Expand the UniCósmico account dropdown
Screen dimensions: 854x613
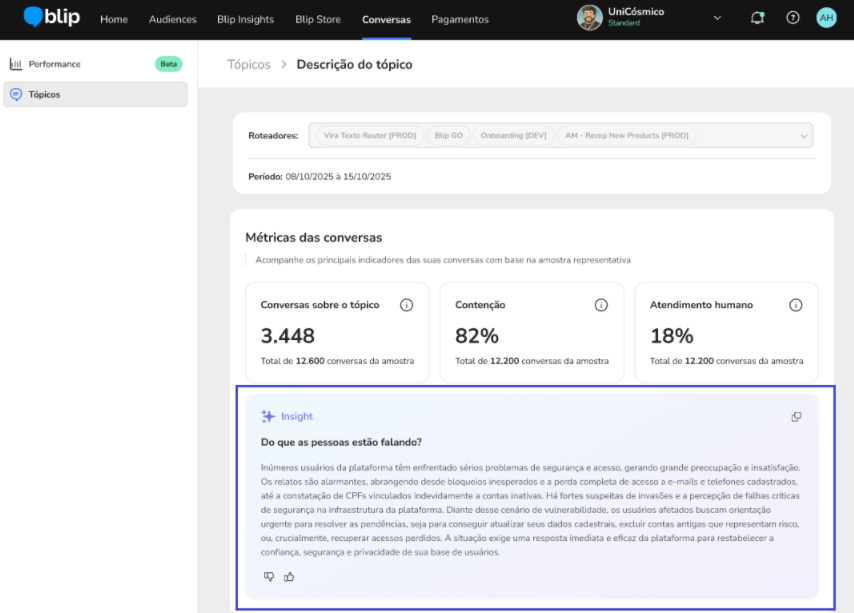[x=716, y=18]
